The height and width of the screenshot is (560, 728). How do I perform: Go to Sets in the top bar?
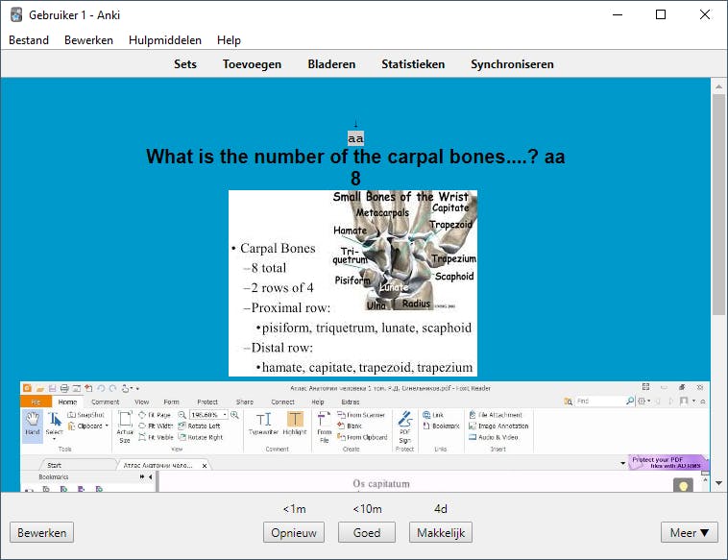coord(185,64)
